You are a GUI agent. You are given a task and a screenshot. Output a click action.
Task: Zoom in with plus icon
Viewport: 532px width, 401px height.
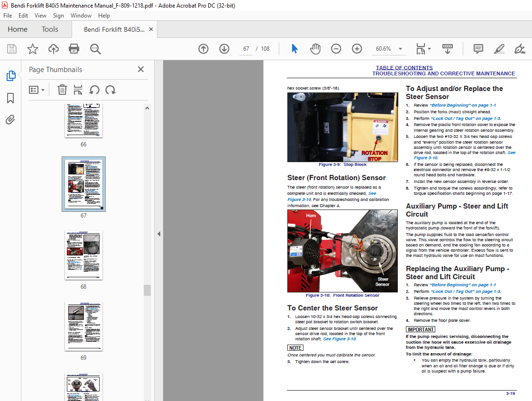(x=357, y=49)
